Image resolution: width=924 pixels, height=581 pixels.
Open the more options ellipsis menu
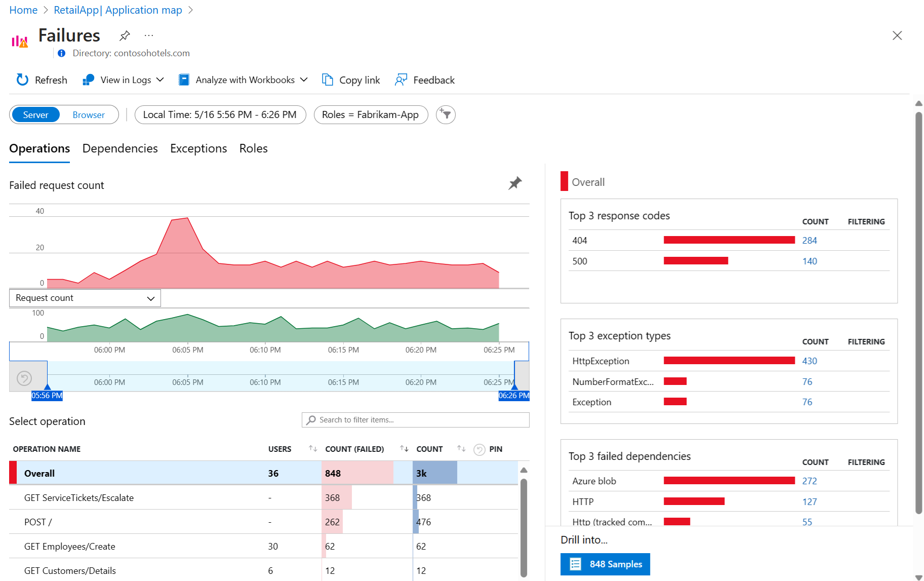click(148, 35)
